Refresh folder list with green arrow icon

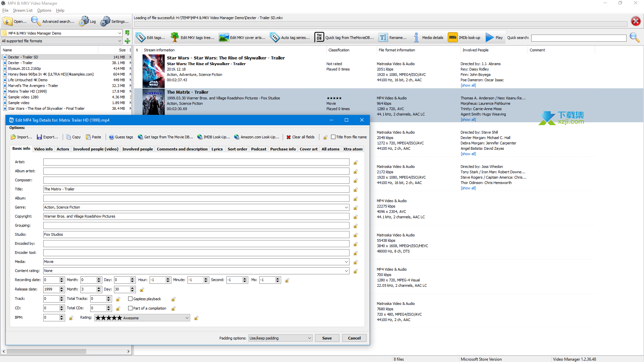(127, 33)
